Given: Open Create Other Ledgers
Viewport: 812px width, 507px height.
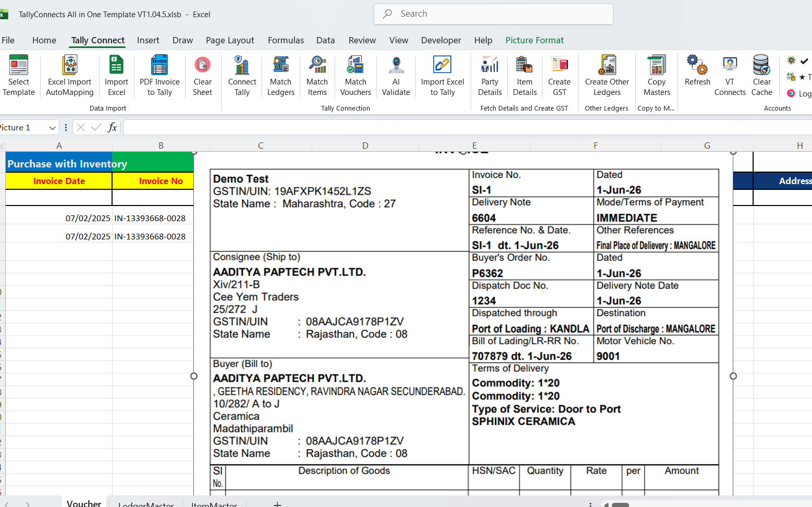Looking at the screenshot, I should click(x=607, y=76).
